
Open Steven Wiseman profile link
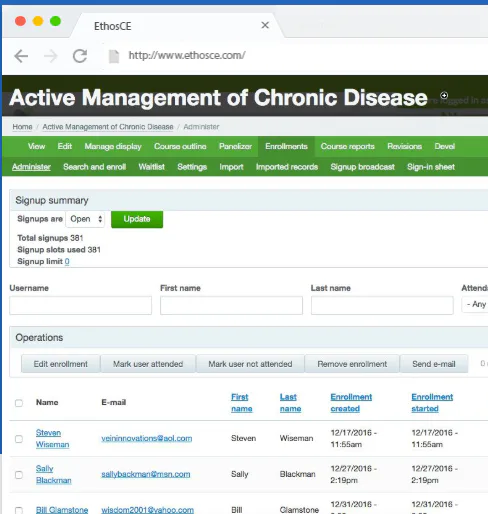pos(52,439)
